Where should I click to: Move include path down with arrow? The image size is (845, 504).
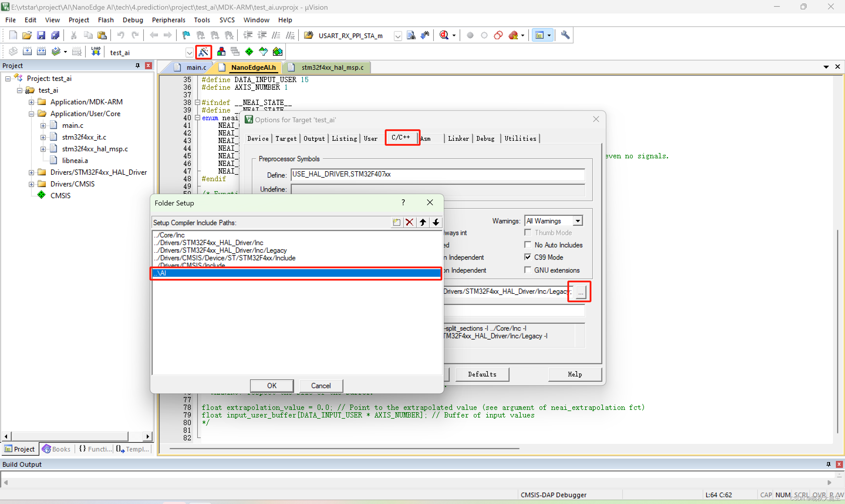[436, 223]
